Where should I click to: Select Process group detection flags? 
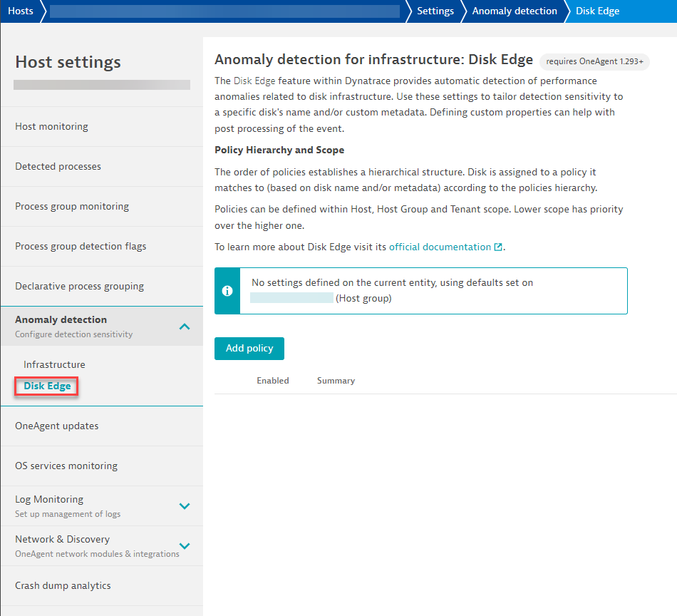tap(81, 246)
